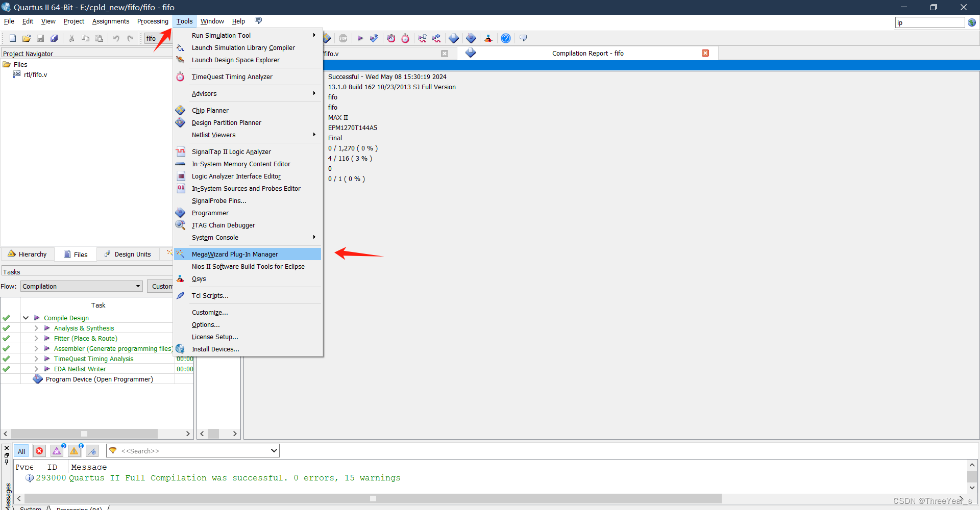Click the blue Help question mark icon

[x=506, y=38]
